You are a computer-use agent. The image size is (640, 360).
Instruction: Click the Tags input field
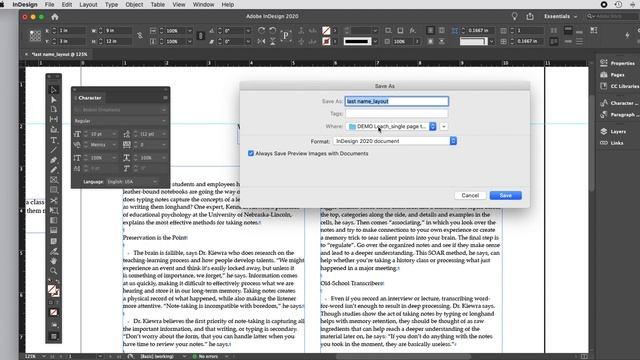click(x=397, y=113)
